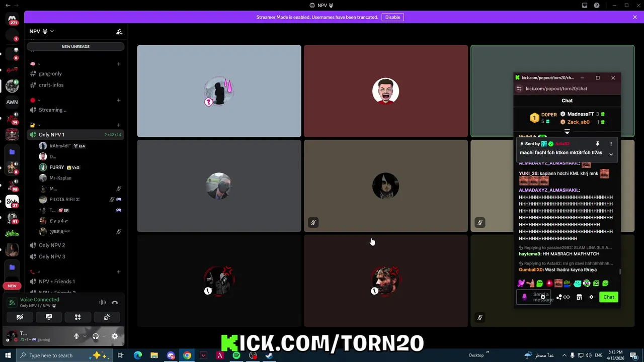
Task: Open the soundboard panel
Action: [107, 317]
